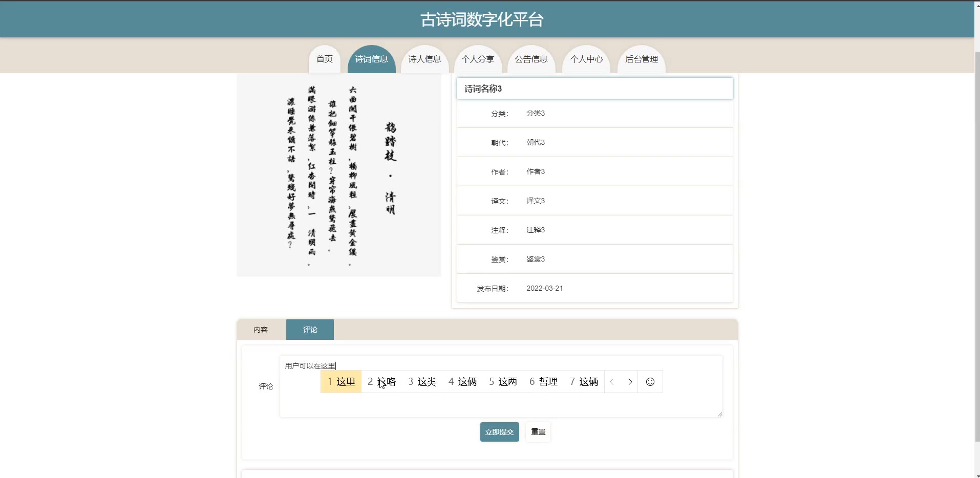Open 个人中心 tab

[586, 59]
